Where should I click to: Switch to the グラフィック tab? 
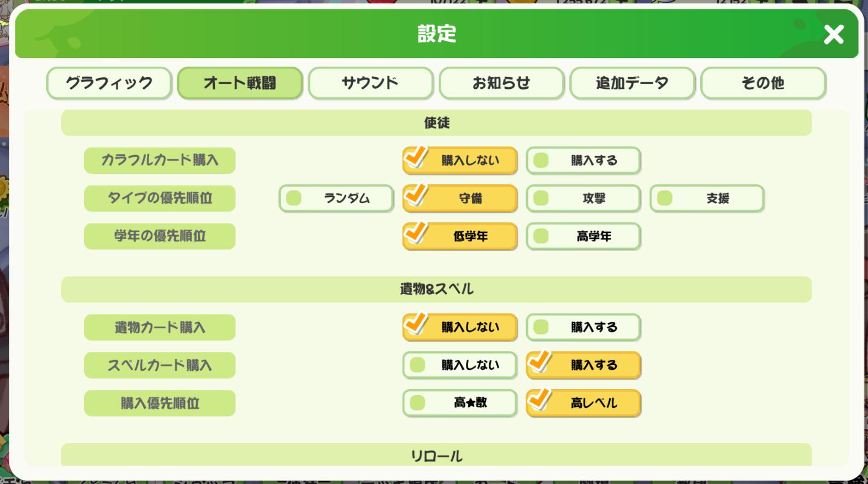[x=109, y=83]
